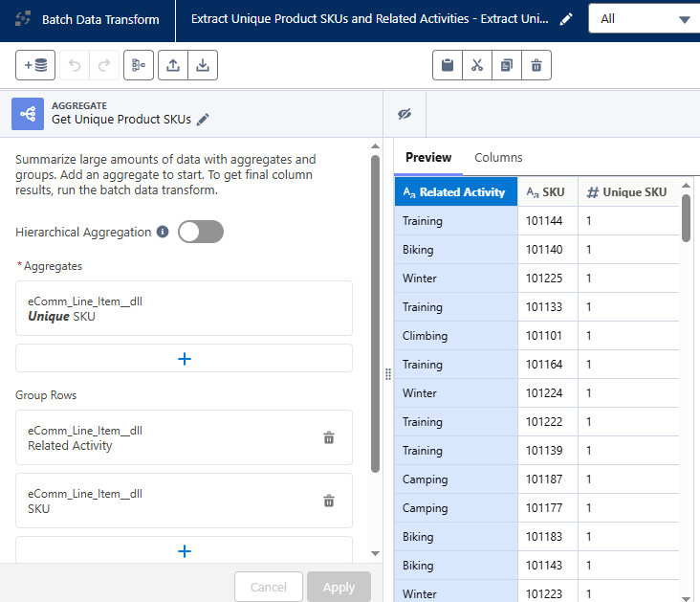
Task: Enable the Hierarchical Aggregation toggle
Action: pyautogui.click(x=200, y=232)
